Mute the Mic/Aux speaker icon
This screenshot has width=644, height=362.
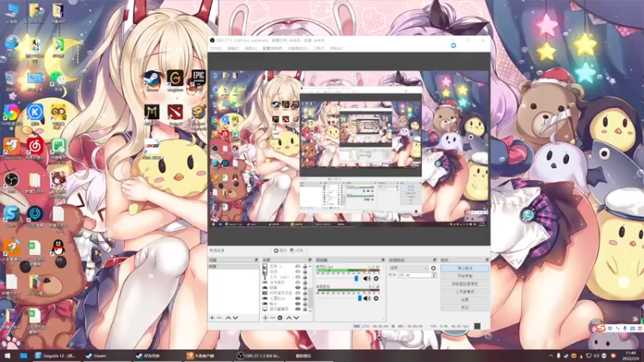click(x=367, y=278)
